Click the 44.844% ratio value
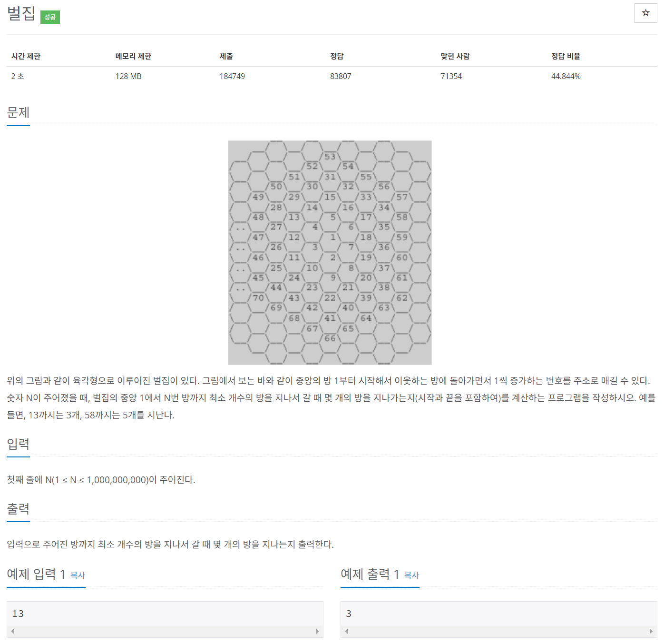This screenshot has height=644, width=664. tap(566, 76)
